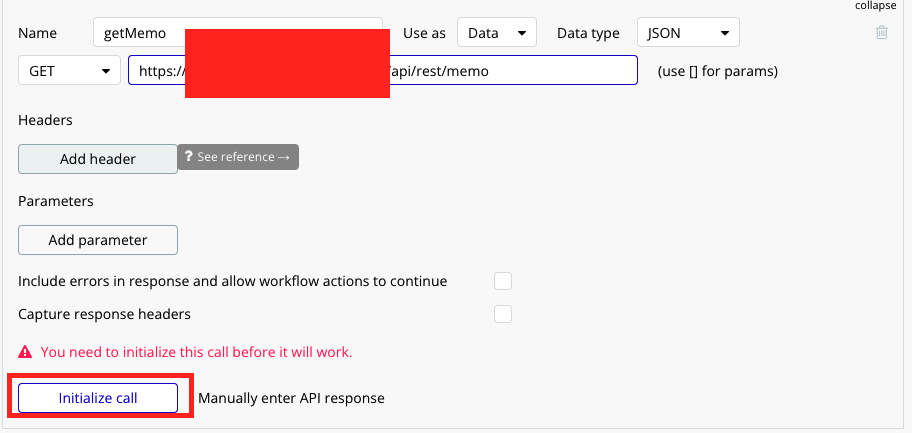Click the Data type label text
This screenshot has width=912, height=433.
588,33
